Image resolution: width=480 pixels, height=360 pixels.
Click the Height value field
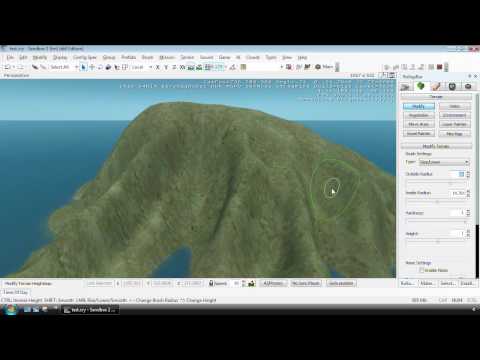[x=458, y=234]
